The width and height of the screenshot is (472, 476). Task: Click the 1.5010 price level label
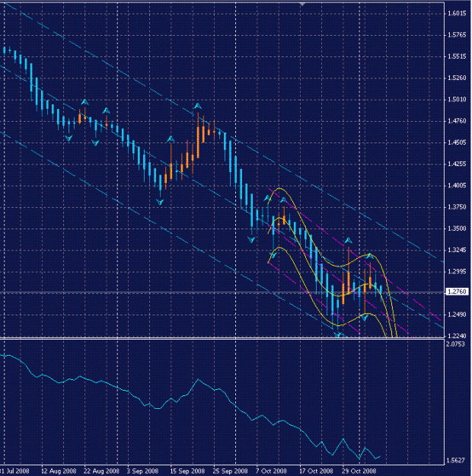457,100
